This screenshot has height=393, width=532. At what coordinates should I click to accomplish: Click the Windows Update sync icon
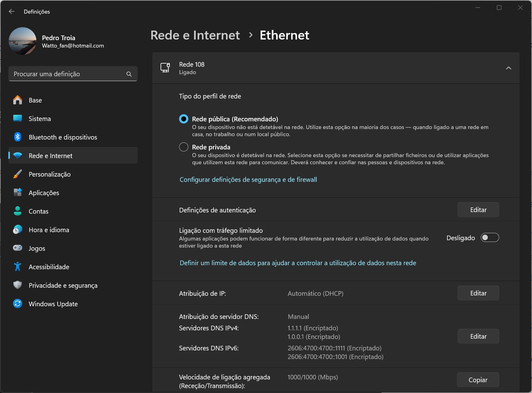pyautogui.click(x=18, y=304)
